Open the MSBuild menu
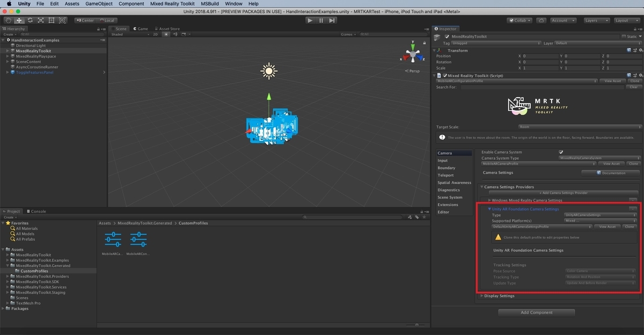The height and width of the screenshot is (335, 644). pyautogui.click(x=210, y=4)
